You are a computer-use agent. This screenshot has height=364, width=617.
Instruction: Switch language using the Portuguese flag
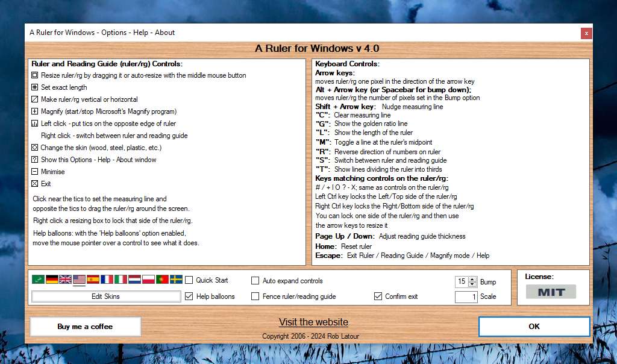coord(162,280)
